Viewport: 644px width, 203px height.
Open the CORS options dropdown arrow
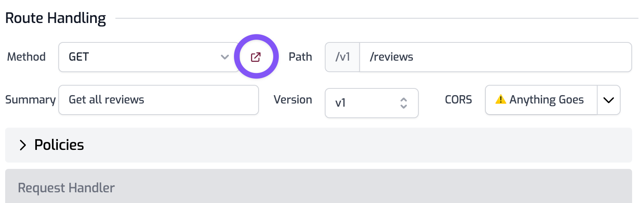tap(609, 100)
